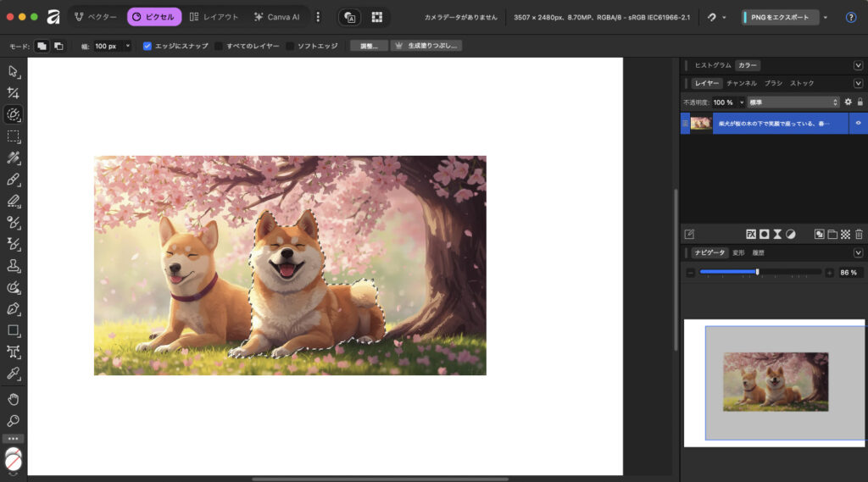The height and width of the screenshot is (482, 868).
Task: Click the PNGをエクスポート button
Action: tap(781, 17)
